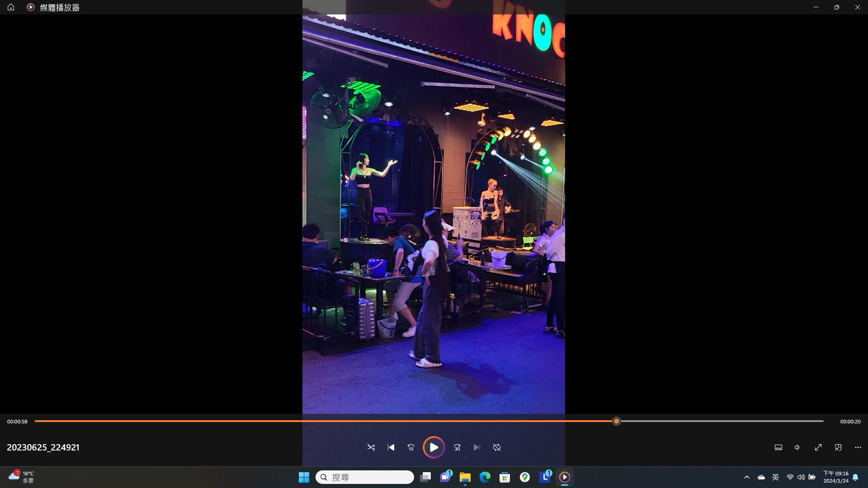Open the notification center bell
The width and height of the screenshot is (868, 488).
855,477
